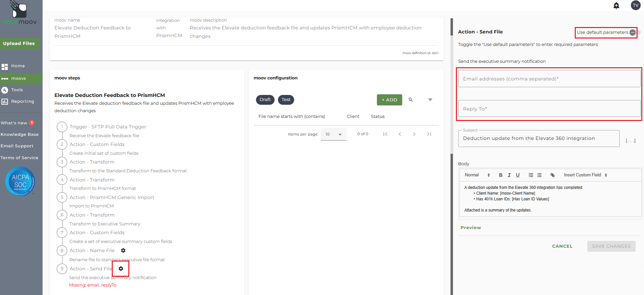This screenshot has height=295, width=644.
Task: Click the Client column header
Action: [x=353, y=117]
